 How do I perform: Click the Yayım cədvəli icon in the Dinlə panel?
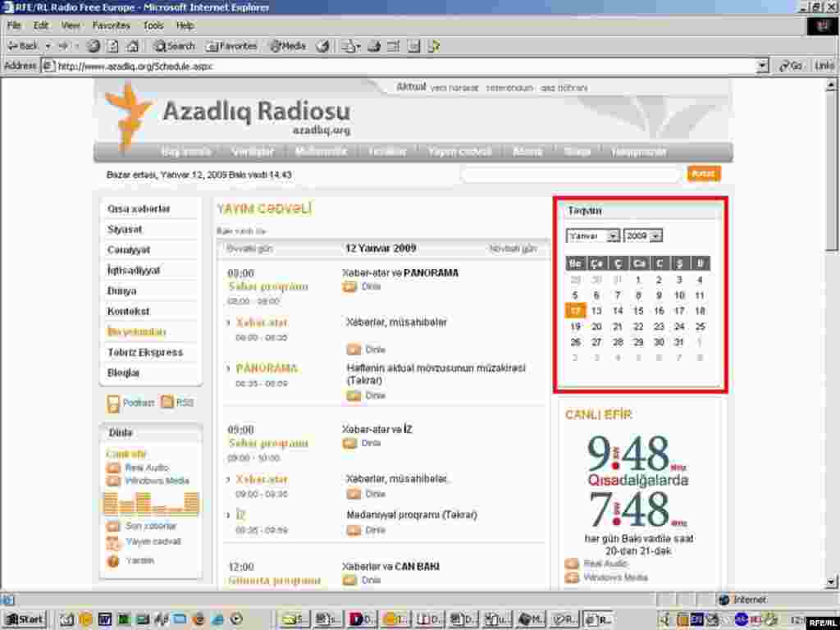(111, 542)
